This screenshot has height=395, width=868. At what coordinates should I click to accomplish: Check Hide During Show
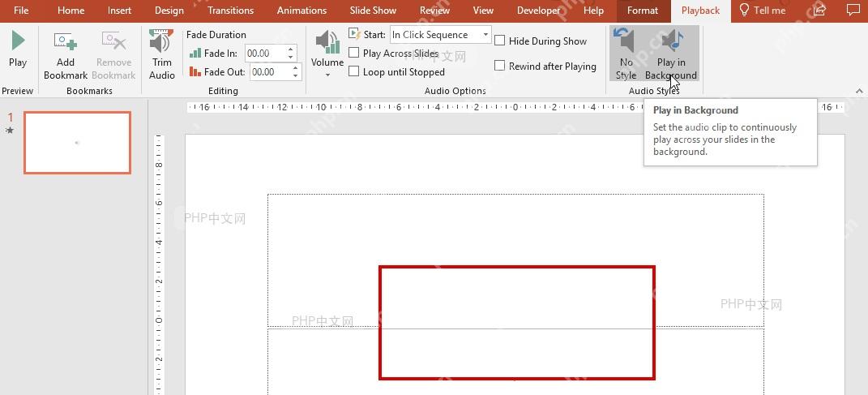coord(500,41)
